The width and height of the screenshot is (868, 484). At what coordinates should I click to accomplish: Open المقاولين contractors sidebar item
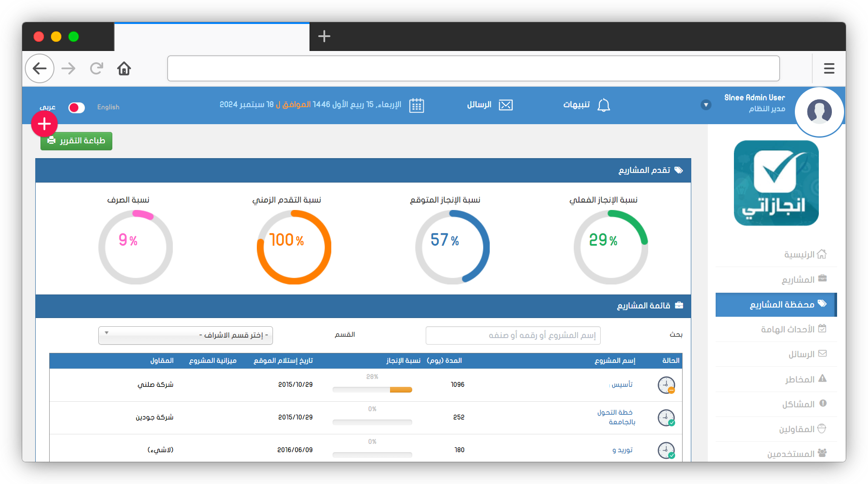click(797, 429)
